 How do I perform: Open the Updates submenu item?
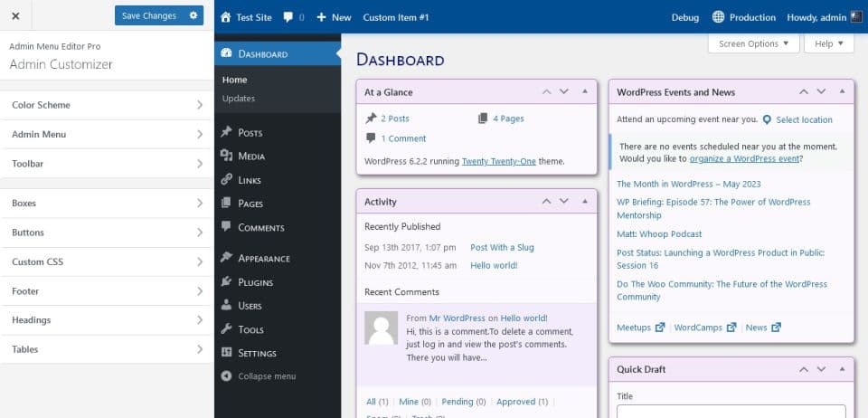239,99
